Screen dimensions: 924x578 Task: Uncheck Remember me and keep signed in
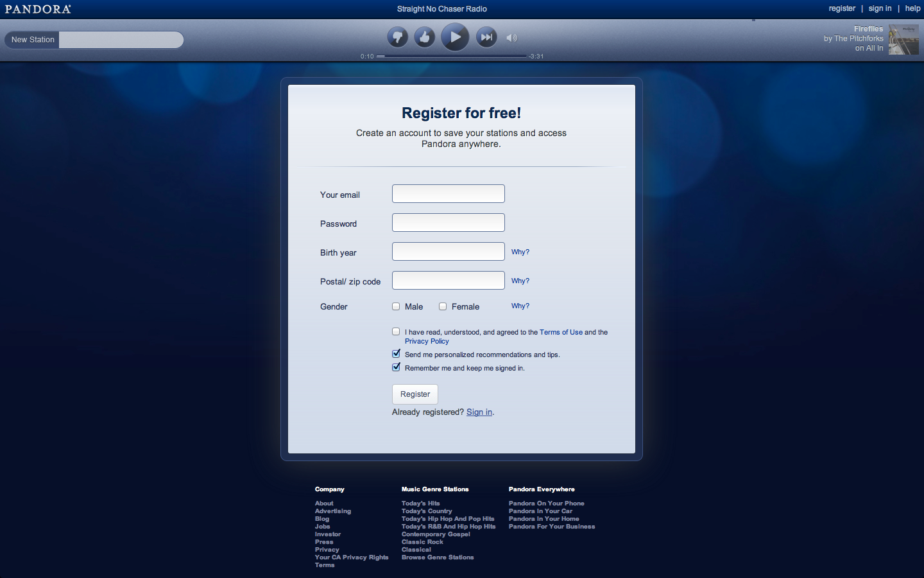[x=396, y=367]
